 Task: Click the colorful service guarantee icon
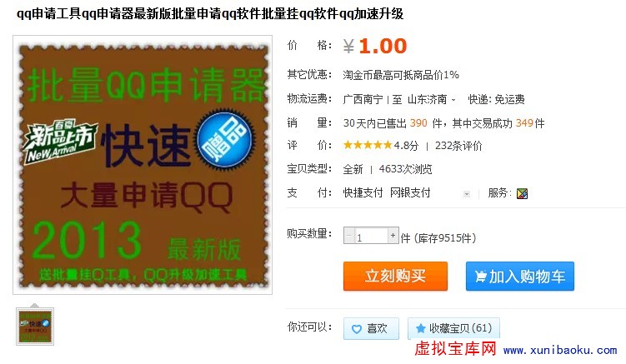(x=522, y=193)
